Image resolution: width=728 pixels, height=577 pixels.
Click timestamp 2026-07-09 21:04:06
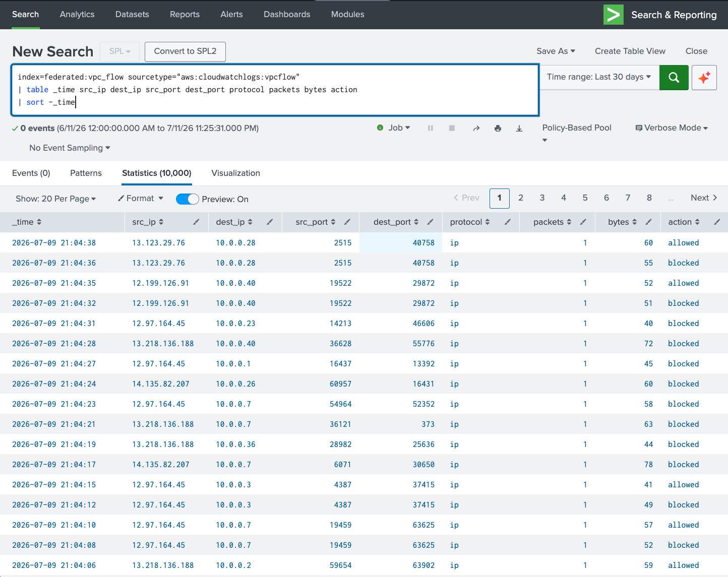click(x=54, y=565)
